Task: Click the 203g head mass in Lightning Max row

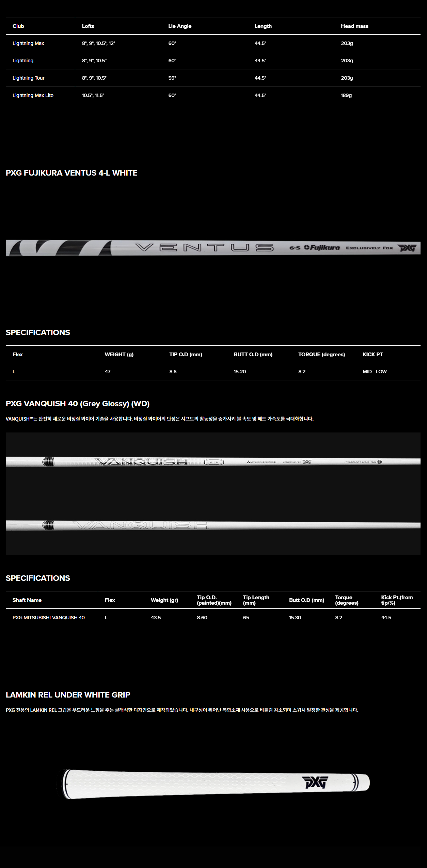Action: [x=347, y=43]
